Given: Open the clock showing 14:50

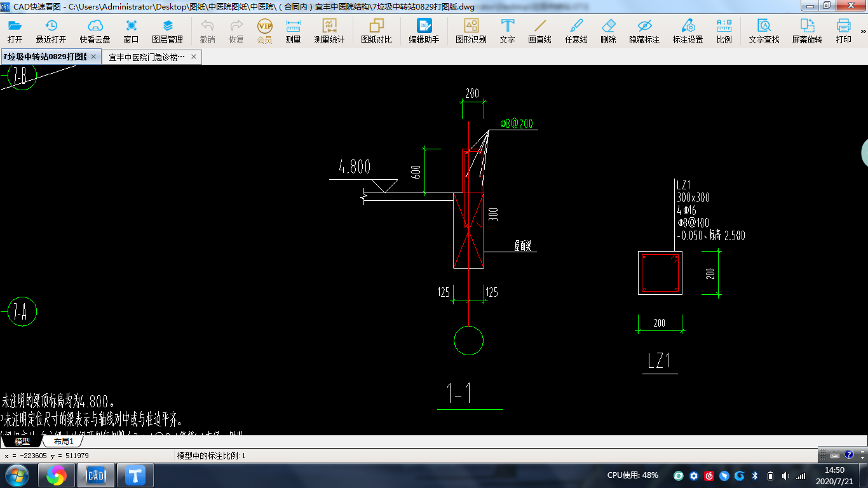Looking at the screenshot, I should [834, 475].
